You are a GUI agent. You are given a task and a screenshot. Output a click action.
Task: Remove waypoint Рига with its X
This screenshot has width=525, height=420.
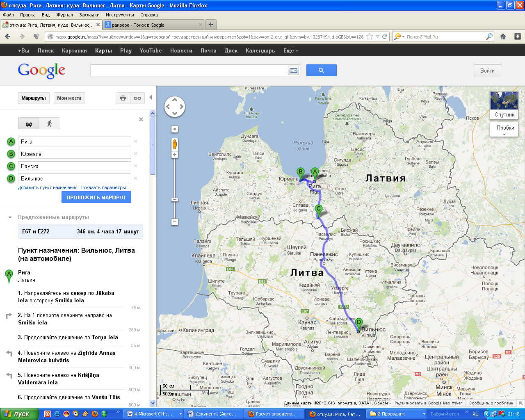pyautogui.click(x=135, y=142)
